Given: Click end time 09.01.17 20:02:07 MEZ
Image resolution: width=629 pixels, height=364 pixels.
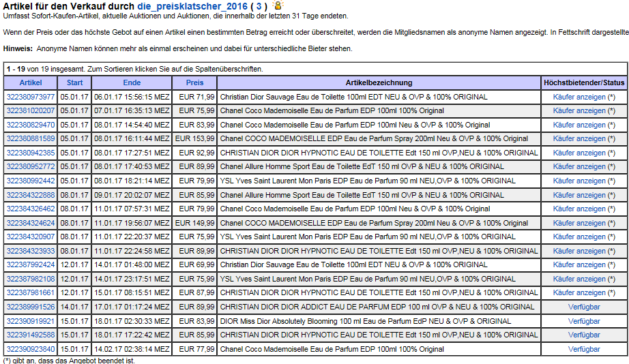Looking at the screenshot, I should click(x=132, y=195).
